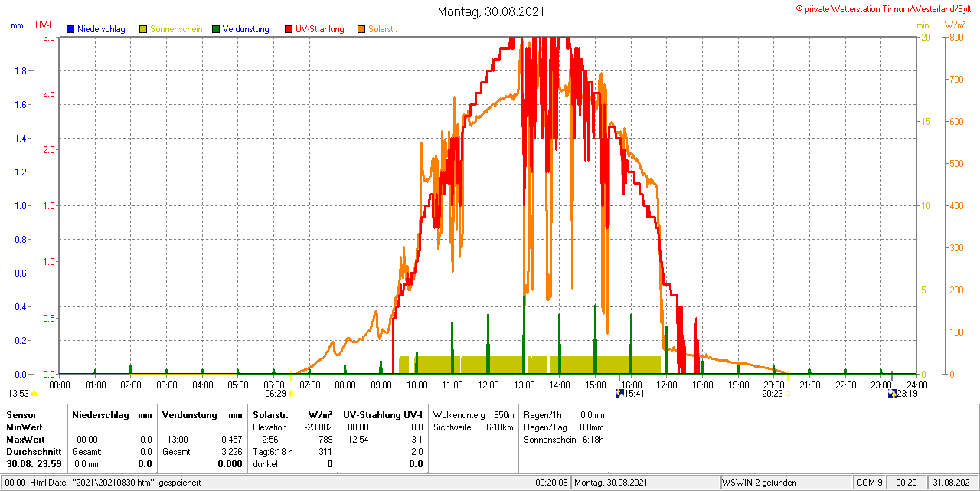Click the 18:00 time axis label
980x491 pixels.
click(703, 385)
